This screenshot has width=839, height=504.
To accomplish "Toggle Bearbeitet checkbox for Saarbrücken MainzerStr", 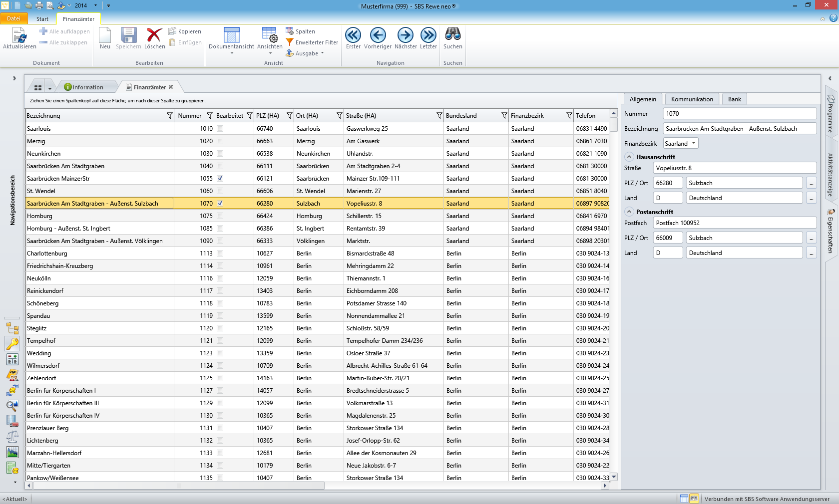I will coord(220,179).
